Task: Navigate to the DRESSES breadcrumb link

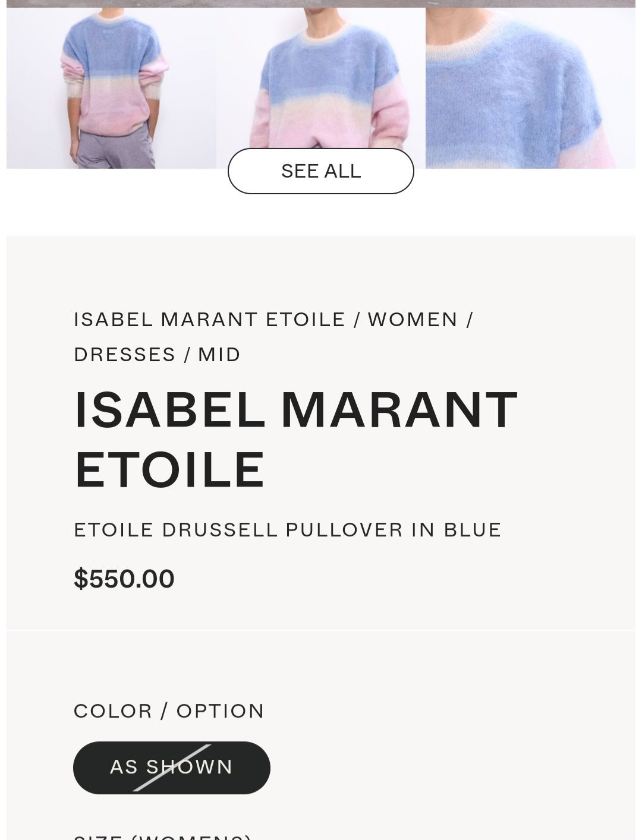Action: point(125,355)
